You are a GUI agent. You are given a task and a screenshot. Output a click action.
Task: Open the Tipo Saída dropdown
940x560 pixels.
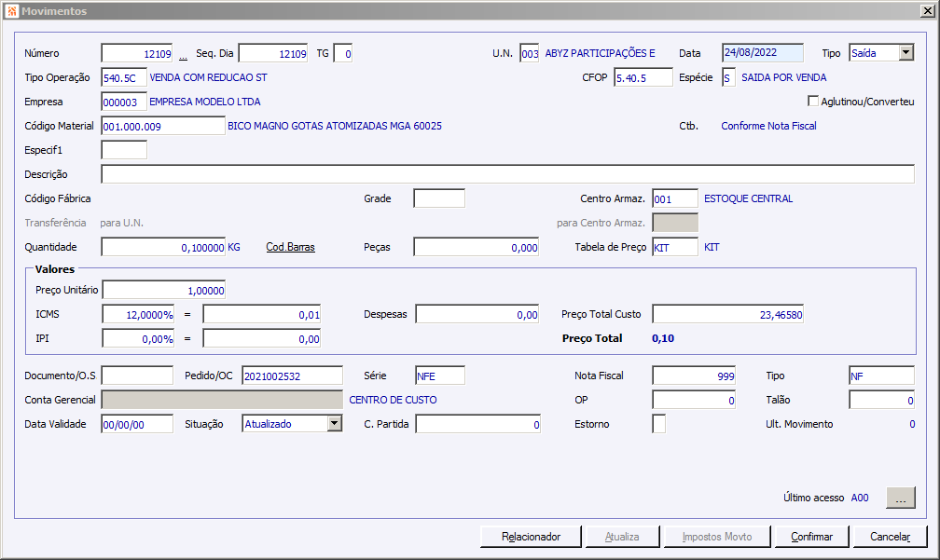coord(905,53)
